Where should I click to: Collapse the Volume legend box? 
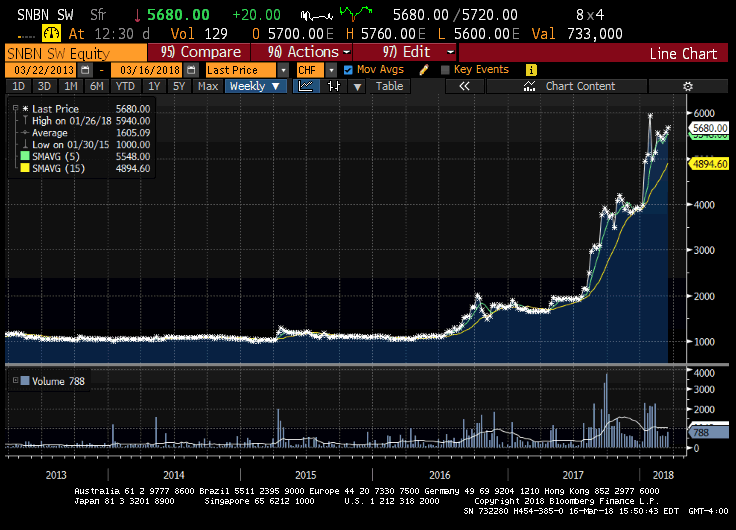(x=15, y=380)
